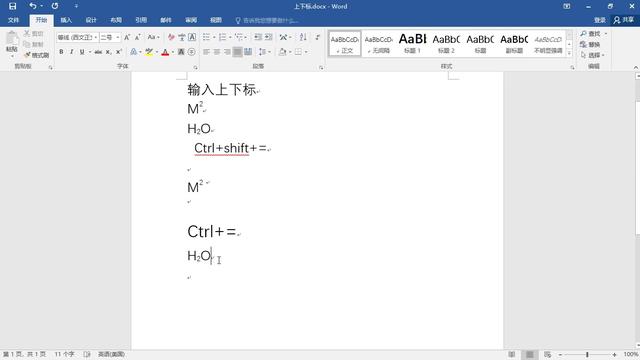The width and height of the screenshot is (640, 360).
Task: Click the Center alignment icon
Action: pyautogui.click(x=217, y=52)
